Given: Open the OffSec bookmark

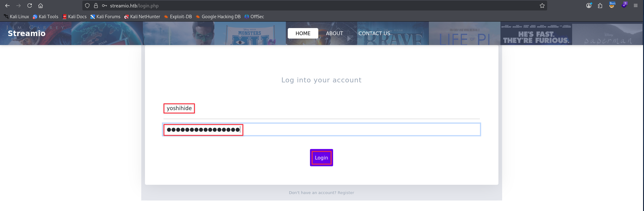Looking at the screenshot, I should 254,17.
